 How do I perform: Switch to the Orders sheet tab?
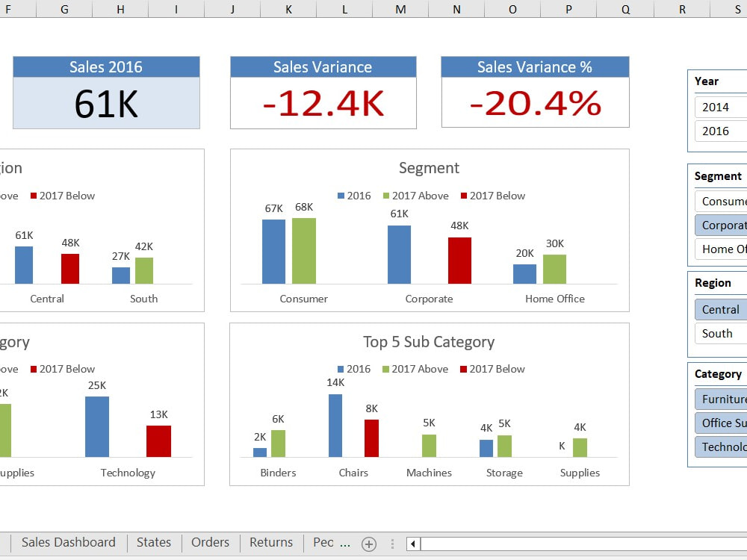[x=210, y=542]
